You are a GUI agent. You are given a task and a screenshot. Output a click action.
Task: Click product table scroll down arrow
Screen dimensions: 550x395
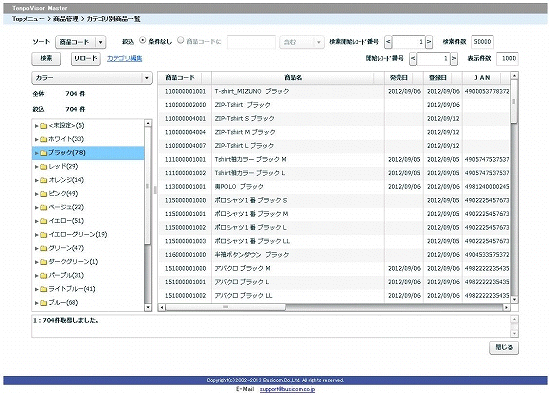click(514, 300)
